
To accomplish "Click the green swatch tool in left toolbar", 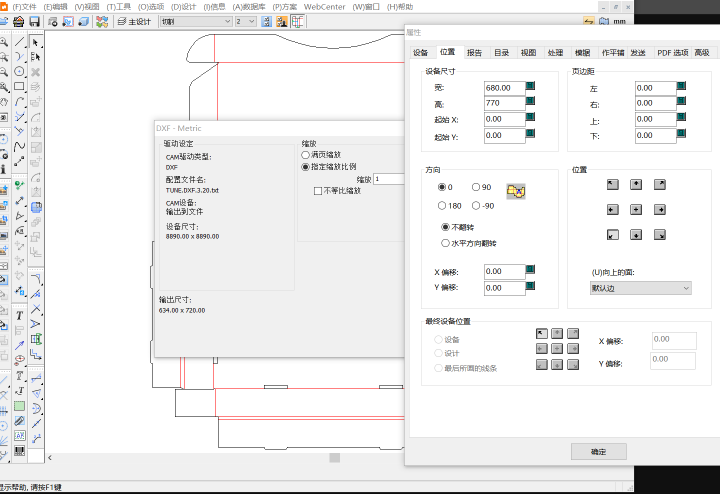I will click(x=19, y=407).
